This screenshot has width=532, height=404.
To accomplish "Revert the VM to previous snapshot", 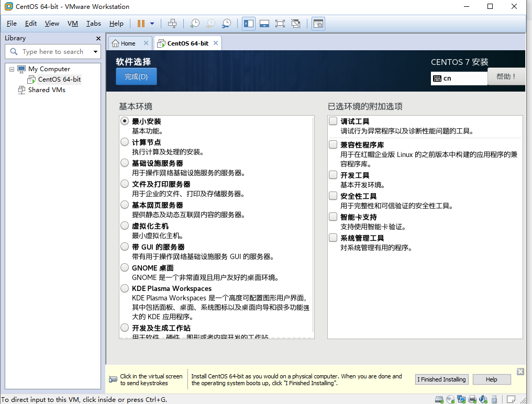I will 210,24.
